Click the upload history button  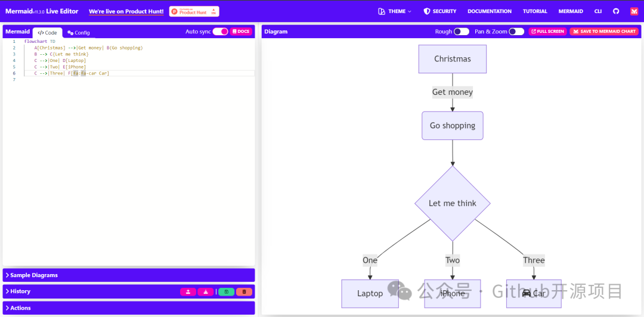pyautogui.click(x=188, y=292)
